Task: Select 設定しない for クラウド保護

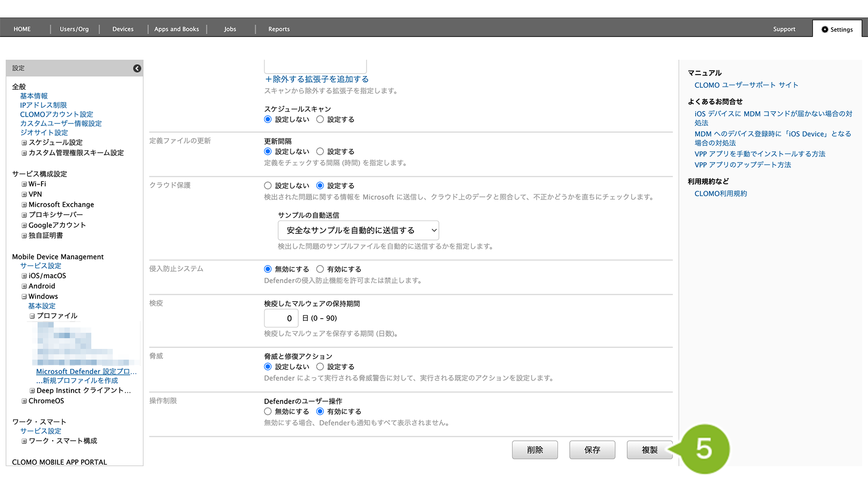Action: 268,186
